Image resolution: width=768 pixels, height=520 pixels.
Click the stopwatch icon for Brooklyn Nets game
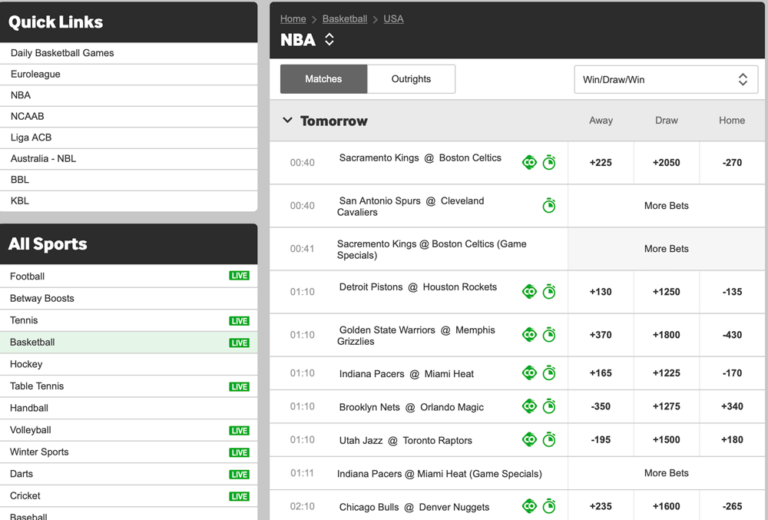click(x=549, y=406)
